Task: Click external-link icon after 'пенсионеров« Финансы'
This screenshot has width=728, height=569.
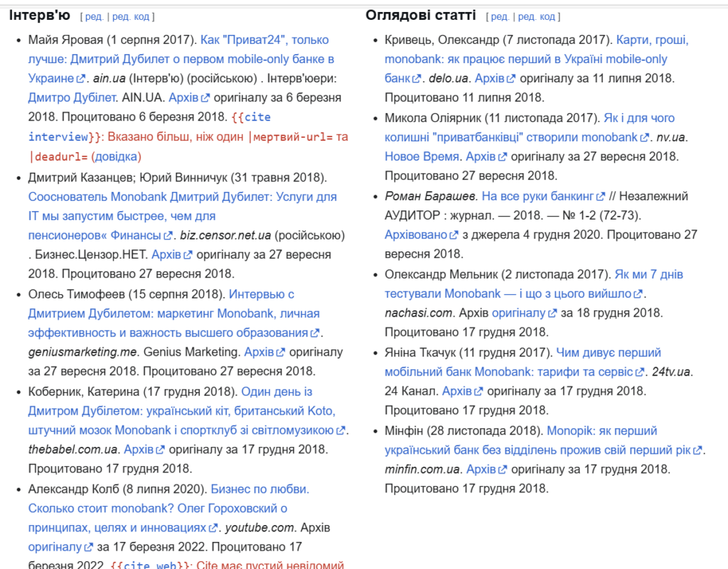Action: pos(168,236)
